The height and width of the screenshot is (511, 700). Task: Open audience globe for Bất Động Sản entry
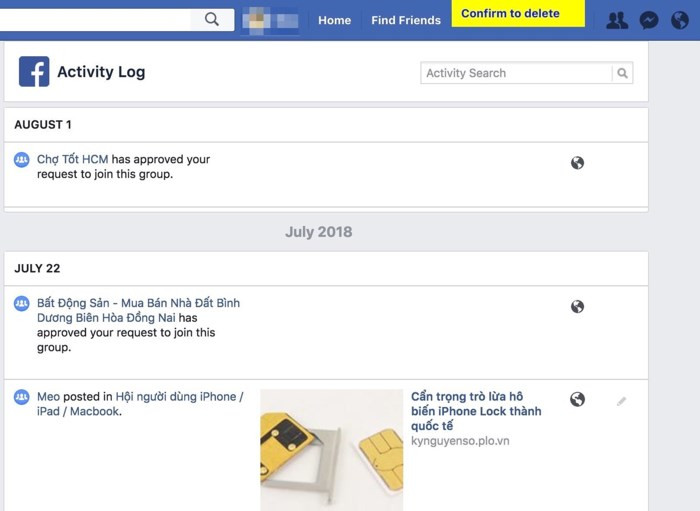point(577,307)
